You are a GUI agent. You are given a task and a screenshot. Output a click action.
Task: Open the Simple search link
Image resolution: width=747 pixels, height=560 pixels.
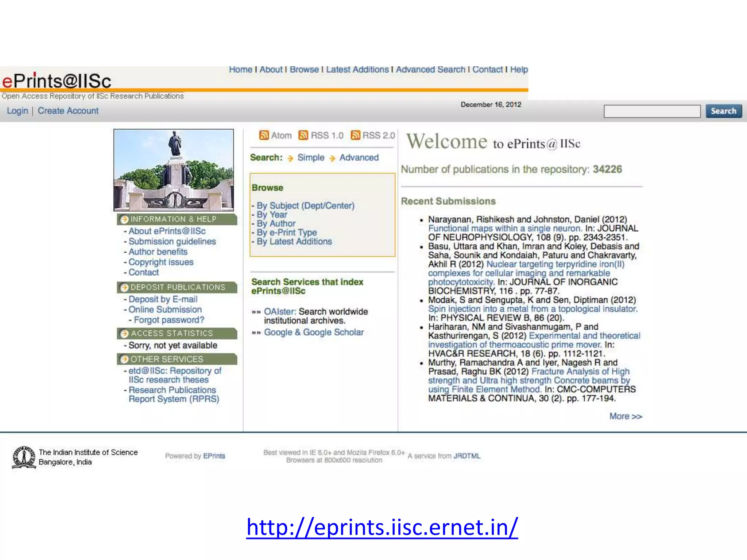coord(311,157)
